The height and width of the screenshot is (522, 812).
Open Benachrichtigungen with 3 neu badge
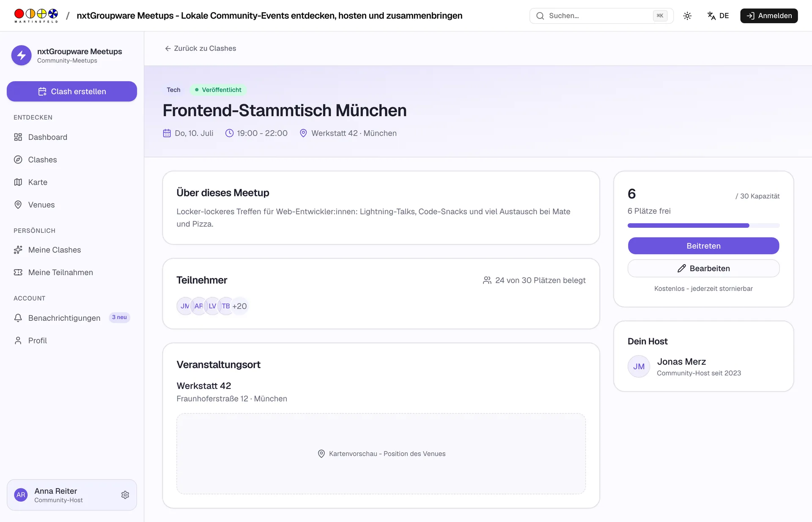[x=72, y=318]
